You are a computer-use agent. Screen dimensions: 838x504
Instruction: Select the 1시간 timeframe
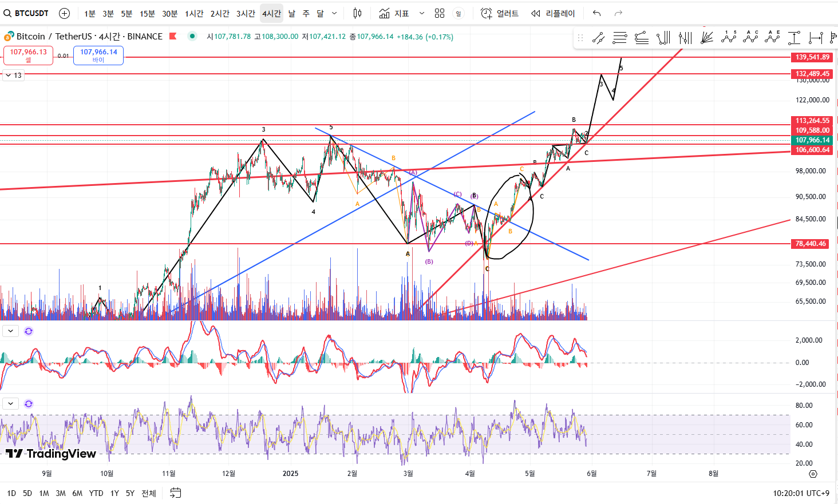(x=194, y=13)
